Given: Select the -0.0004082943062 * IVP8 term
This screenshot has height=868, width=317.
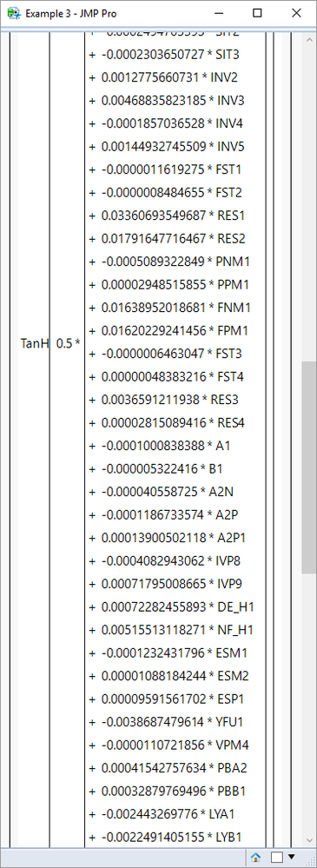Looking at the screenshot, I should coord(171,561).
